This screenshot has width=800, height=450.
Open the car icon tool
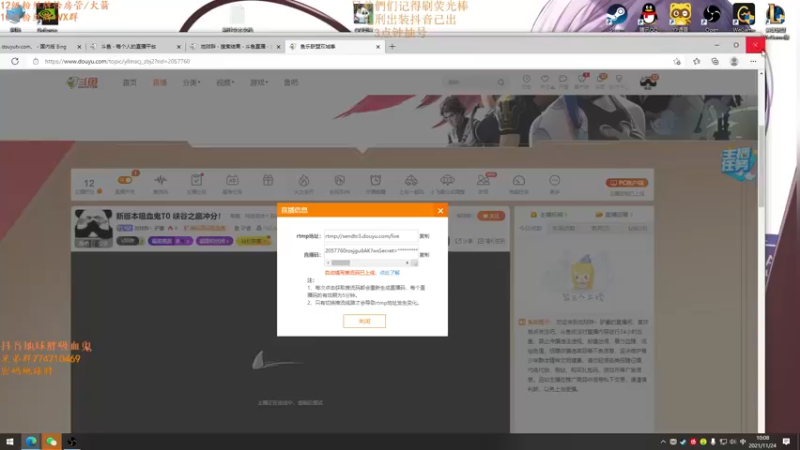click(411, 180)
